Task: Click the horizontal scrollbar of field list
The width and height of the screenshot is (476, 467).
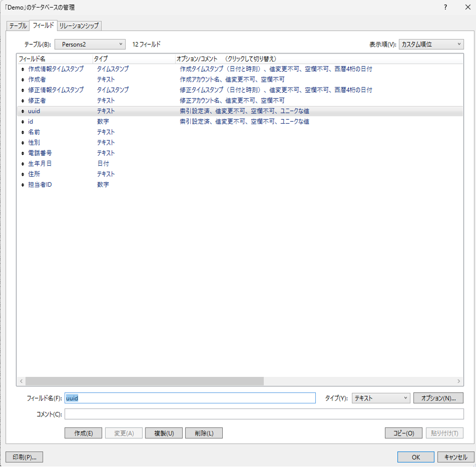Action: (144, 381)
